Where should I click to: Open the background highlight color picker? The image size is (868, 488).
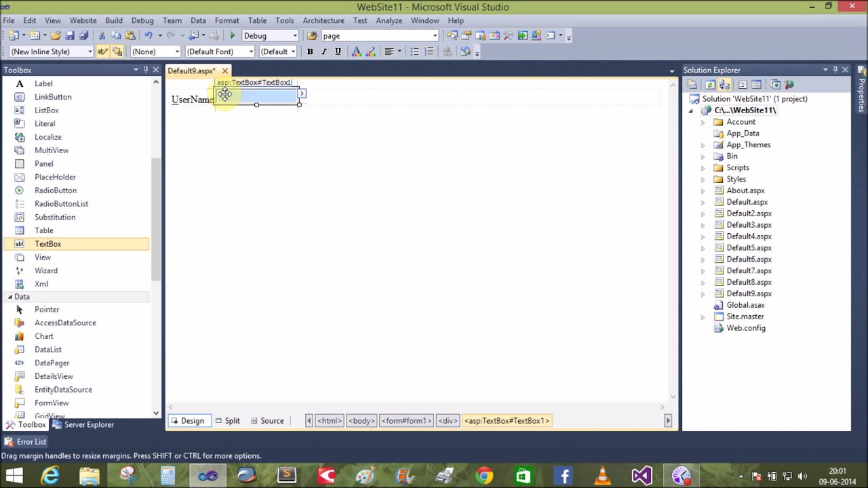[x=370, y=52]
